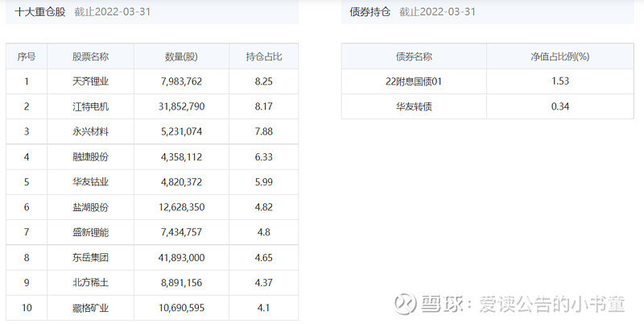This screenshot has height=324, width=644.
Task: Select the holding ratio 4.8
Action: pyautogui.click(x=264, y=232)
